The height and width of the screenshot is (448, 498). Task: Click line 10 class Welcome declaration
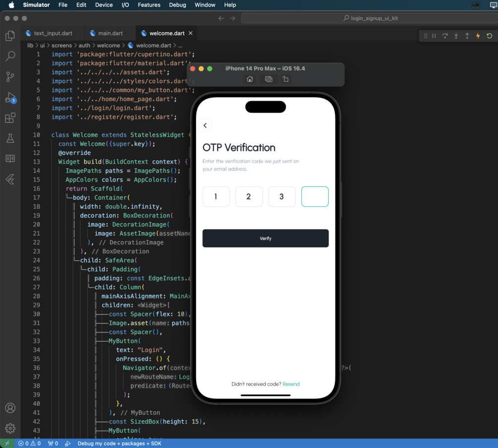121,135
